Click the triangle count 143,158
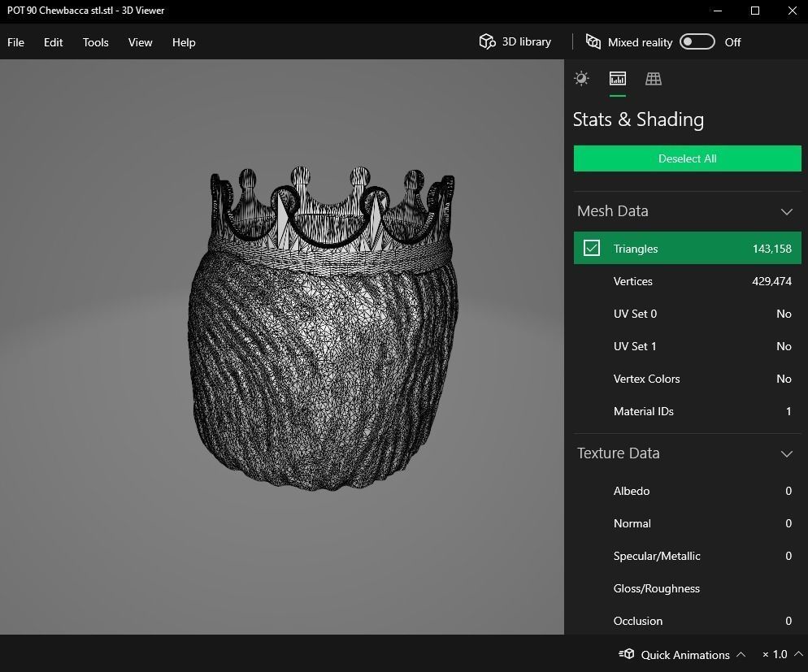The height and width of the screenshot is (672, 808). (x=771, y=249)
